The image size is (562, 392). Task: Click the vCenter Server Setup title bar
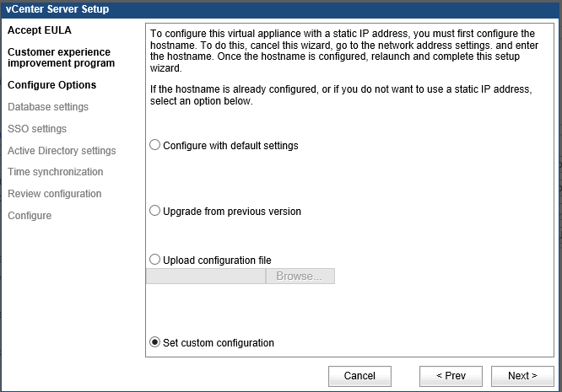tap(281, 9)
